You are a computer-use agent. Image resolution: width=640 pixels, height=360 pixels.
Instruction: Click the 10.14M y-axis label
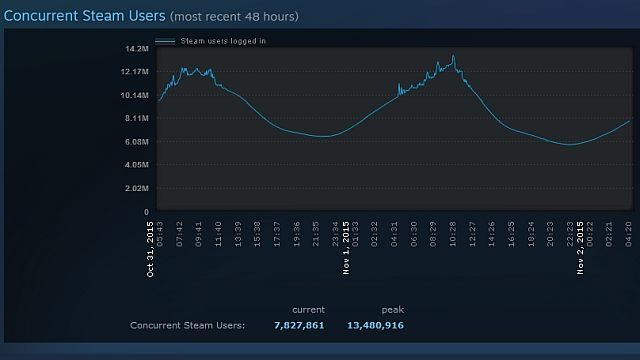135,96
